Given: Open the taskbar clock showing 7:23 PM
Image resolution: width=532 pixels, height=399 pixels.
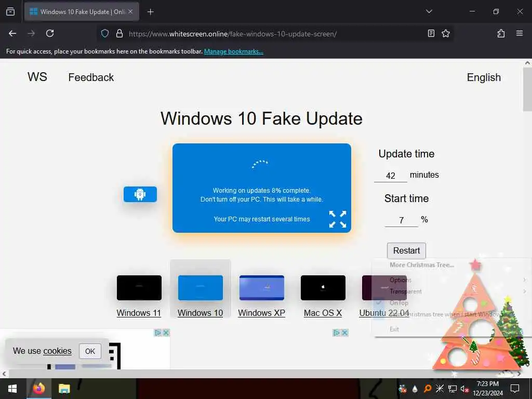Looking at the screenshot, I should click(487, 389).
